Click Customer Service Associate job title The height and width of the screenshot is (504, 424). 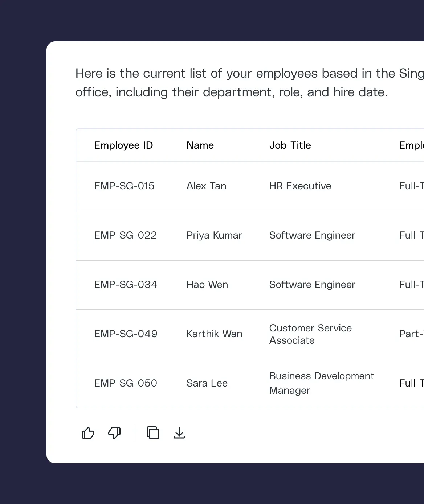point(310,334)
